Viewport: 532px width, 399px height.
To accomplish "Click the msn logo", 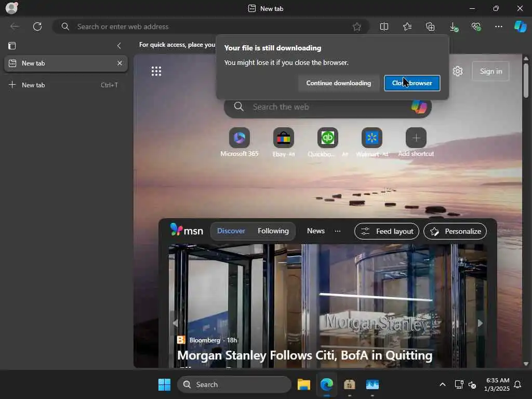I will (187, 230).
